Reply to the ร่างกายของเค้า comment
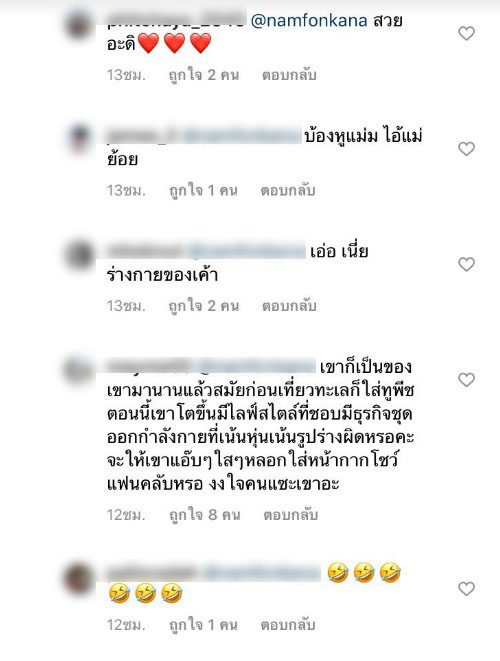Image resolution: width=500 pixels, height=661 pixels. [x=289, y=306]
